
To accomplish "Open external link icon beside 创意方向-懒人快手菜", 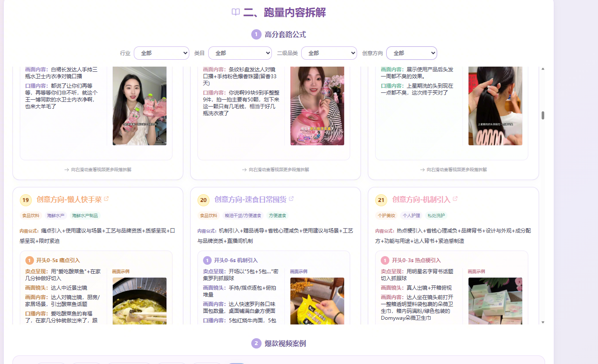I will coord(106,199).
